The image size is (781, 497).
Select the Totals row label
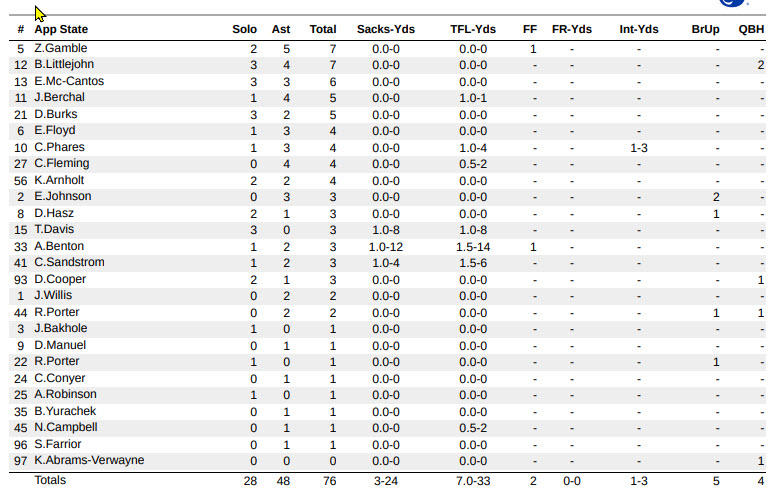pyautogui.click(x=51, y=481)
